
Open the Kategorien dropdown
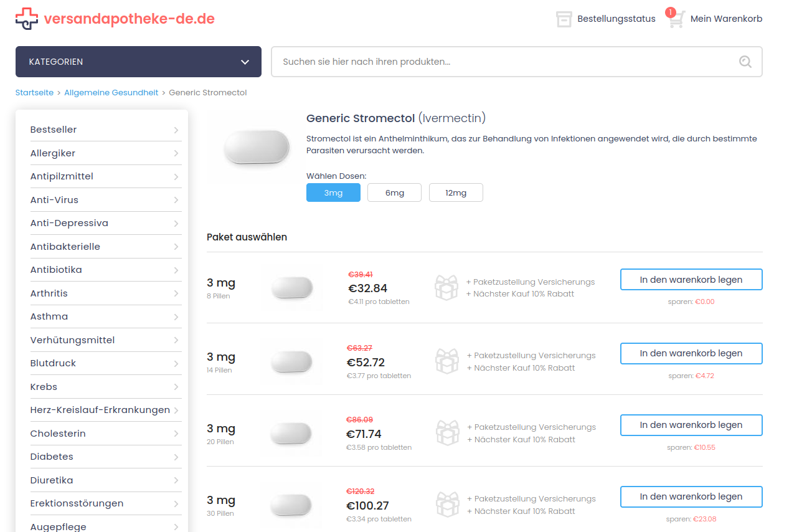(x=138, y=62)
